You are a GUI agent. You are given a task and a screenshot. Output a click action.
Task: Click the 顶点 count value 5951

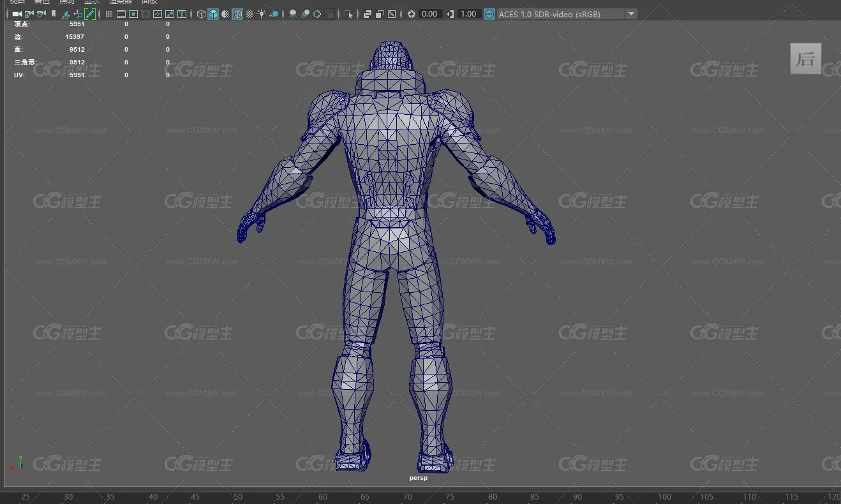pyautogui.click(x=77, y=24)
